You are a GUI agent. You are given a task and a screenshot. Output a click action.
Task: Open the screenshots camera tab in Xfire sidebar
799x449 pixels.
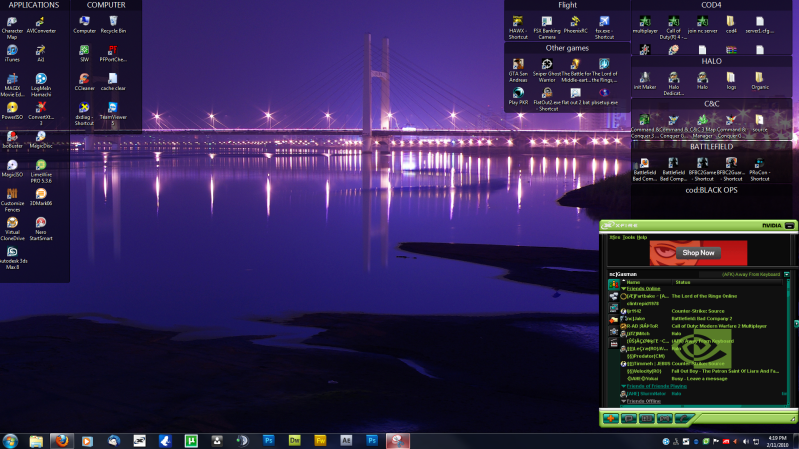click(614, 331)
